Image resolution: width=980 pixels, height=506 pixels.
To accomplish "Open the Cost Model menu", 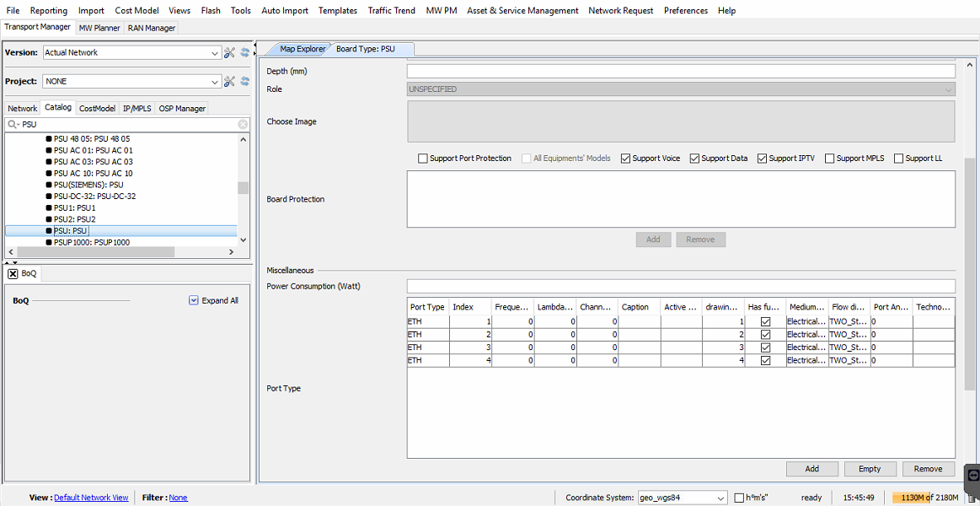I will pos(137,10).
